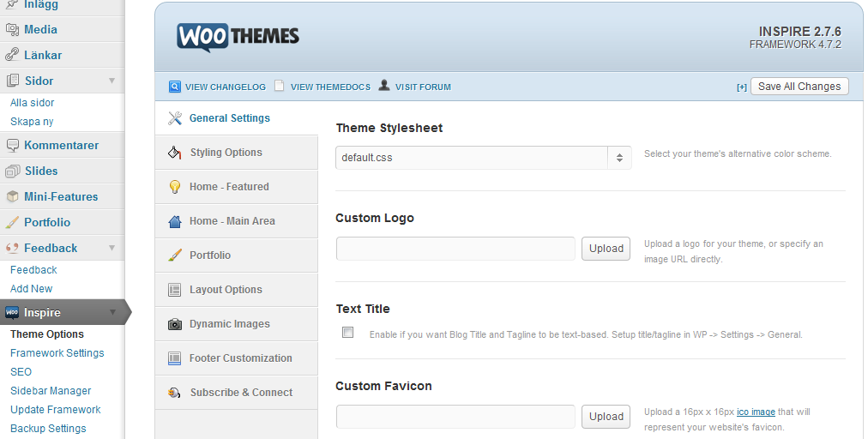The image size is (868, 439).
Task: Expand all options with [+] toggle
Action: [742, 87]
